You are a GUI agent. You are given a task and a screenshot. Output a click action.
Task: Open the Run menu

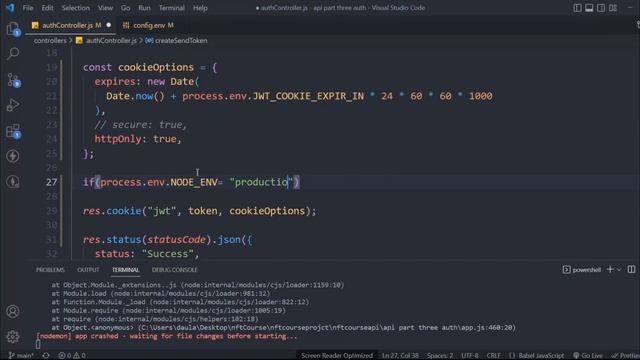click(144, 8)
